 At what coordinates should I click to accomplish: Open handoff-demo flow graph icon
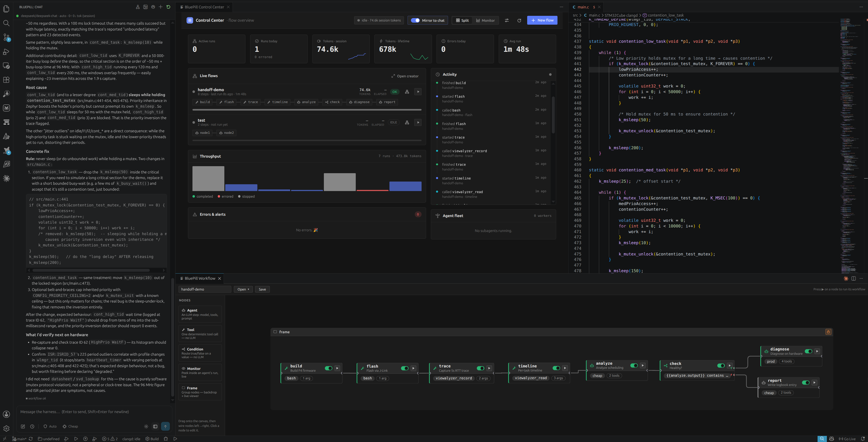407,92
